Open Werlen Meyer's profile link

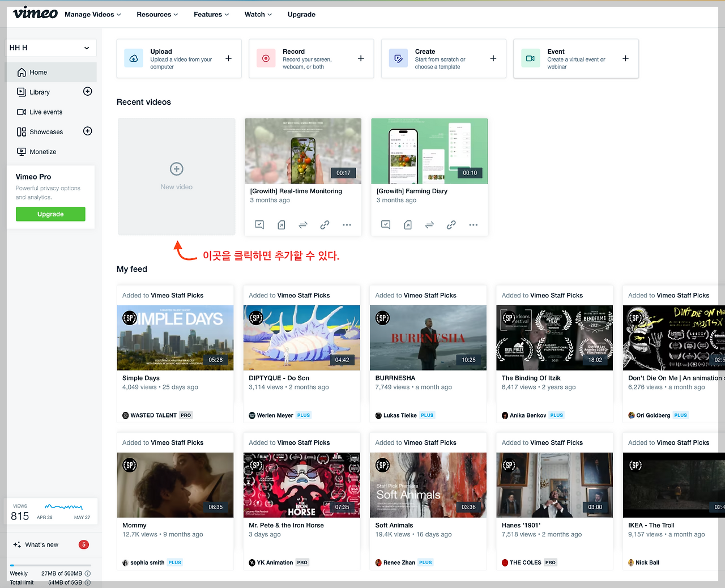click(x=275, y=415)
